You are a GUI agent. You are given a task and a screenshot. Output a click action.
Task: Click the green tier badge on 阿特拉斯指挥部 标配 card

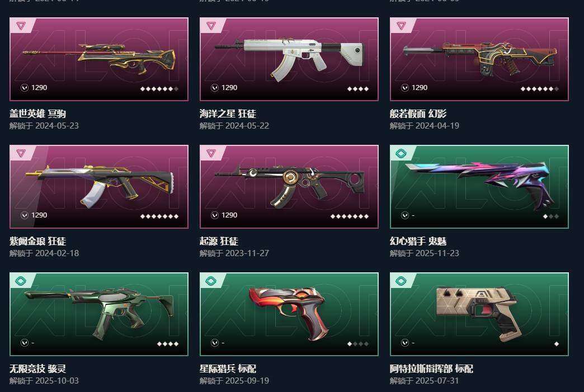tap(402, 281)
